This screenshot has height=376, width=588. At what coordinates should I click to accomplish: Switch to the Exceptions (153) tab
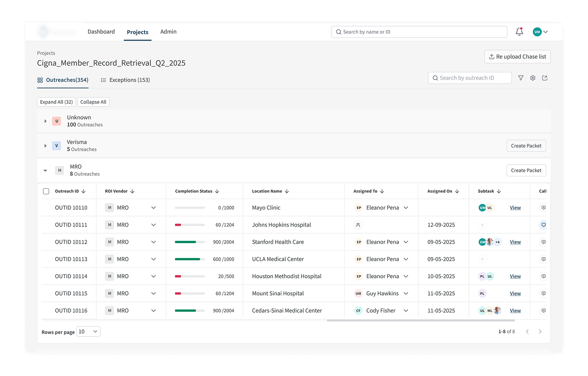pyautogui.click(x=125, y=80)
